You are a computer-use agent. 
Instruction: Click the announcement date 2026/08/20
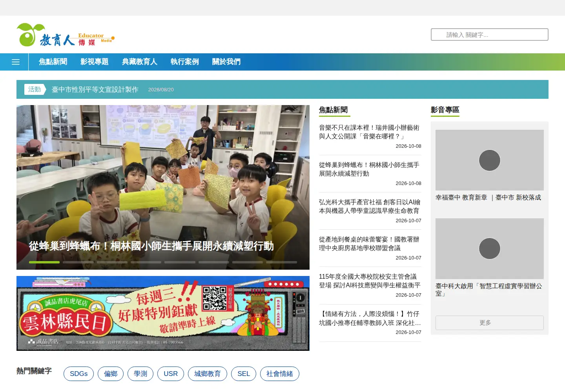(x=161, y=90)
